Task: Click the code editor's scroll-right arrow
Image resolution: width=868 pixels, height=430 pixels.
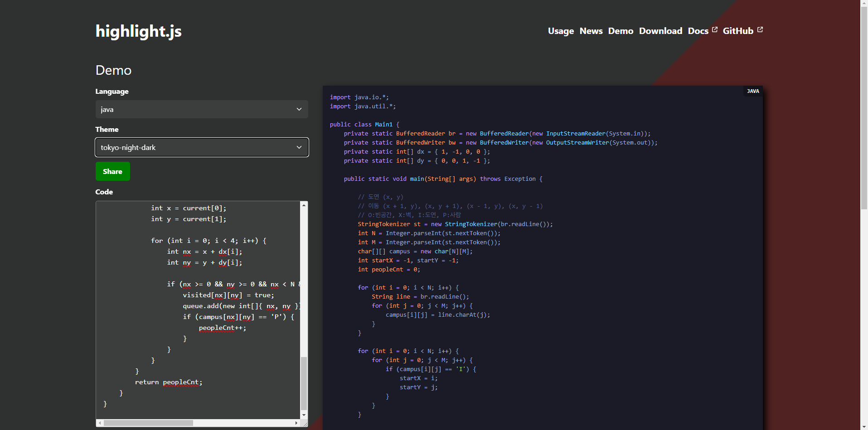Action: [x=296, y=423]
